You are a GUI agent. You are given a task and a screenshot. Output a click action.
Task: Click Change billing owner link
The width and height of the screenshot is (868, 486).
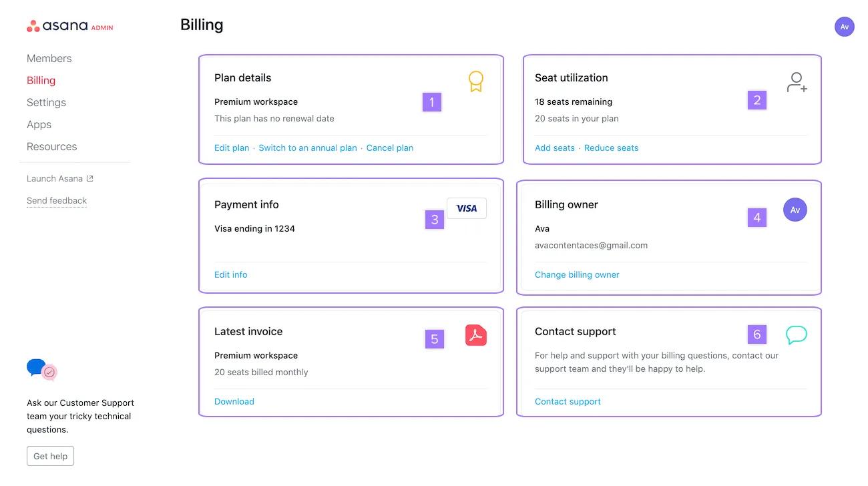pos(577,275)
